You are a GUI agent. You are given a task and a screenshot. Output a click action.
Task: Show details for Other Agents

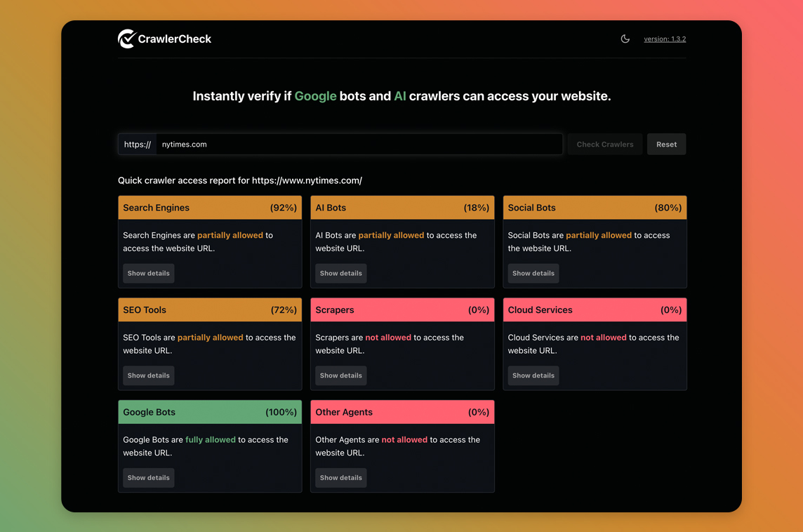coord(341,478)
